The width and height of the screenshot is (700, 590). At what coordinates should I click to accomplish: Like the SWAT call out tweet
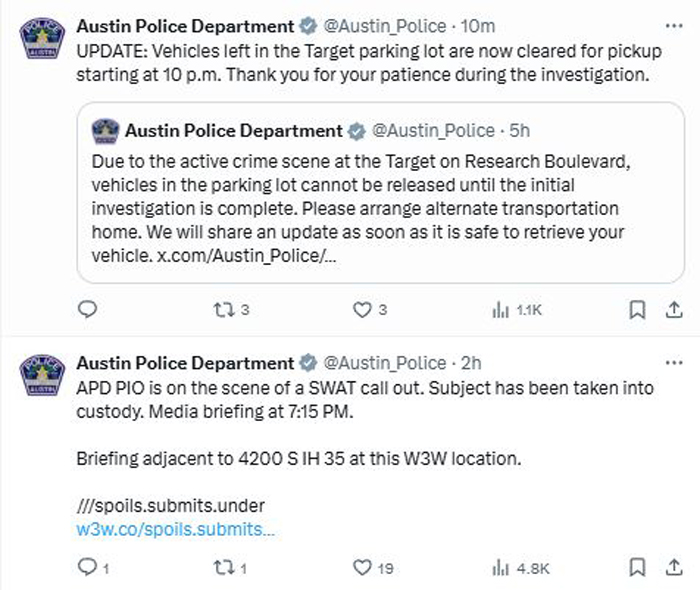pyautogui.click(x=373, y=568)
